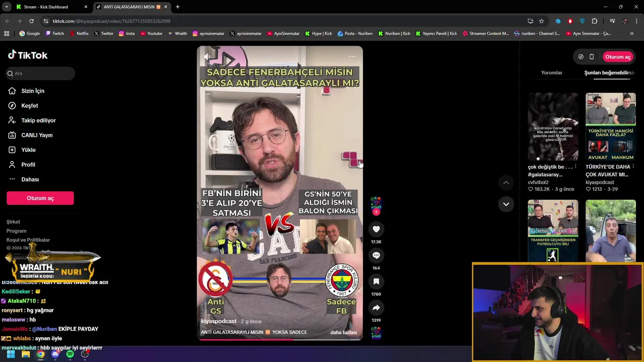Open the Google bookmark
Image resolution: width=644 pixels, height=362 pixels.
pyautogui.click(x=30, y=34)
